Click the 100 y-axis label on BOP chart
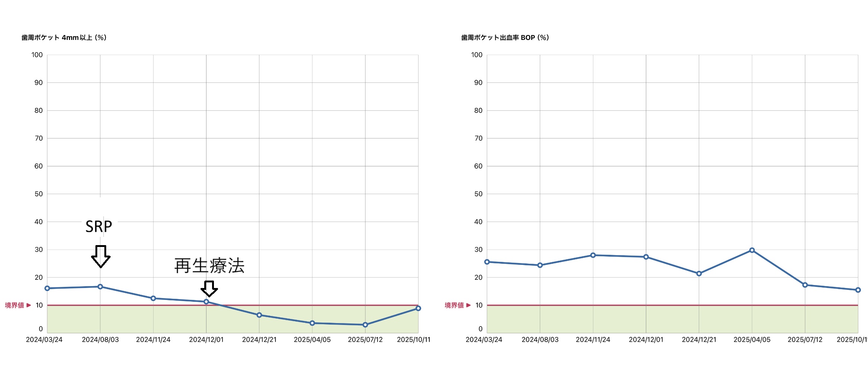868x385 pixels. (x=477, y=55)
